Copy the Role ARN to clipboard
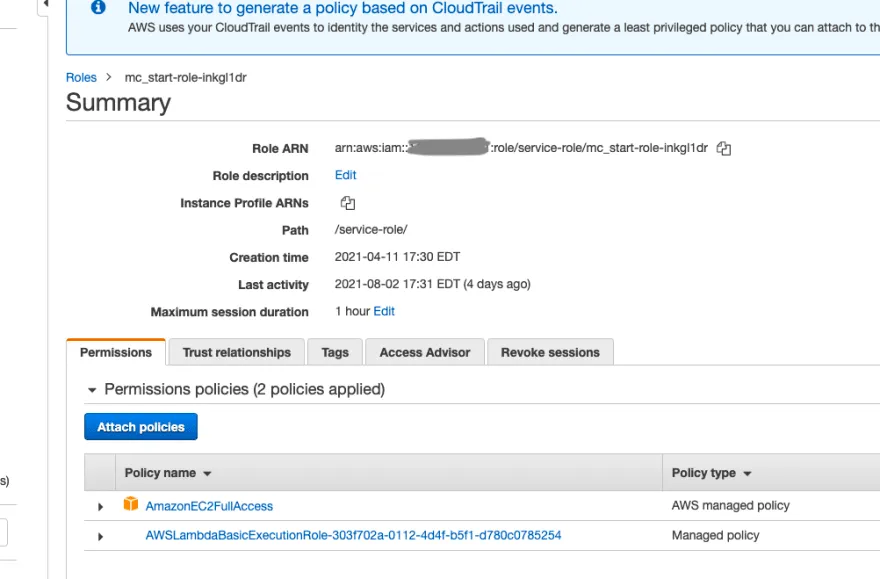Viewport: 880px width, 579px height. click(723, 149)
